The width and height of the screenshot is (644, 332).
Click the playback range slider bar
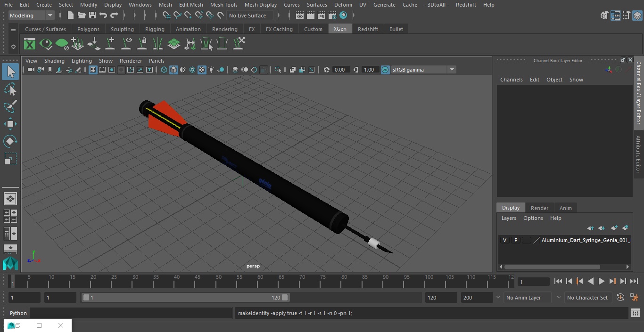click(x=185, y=298)
